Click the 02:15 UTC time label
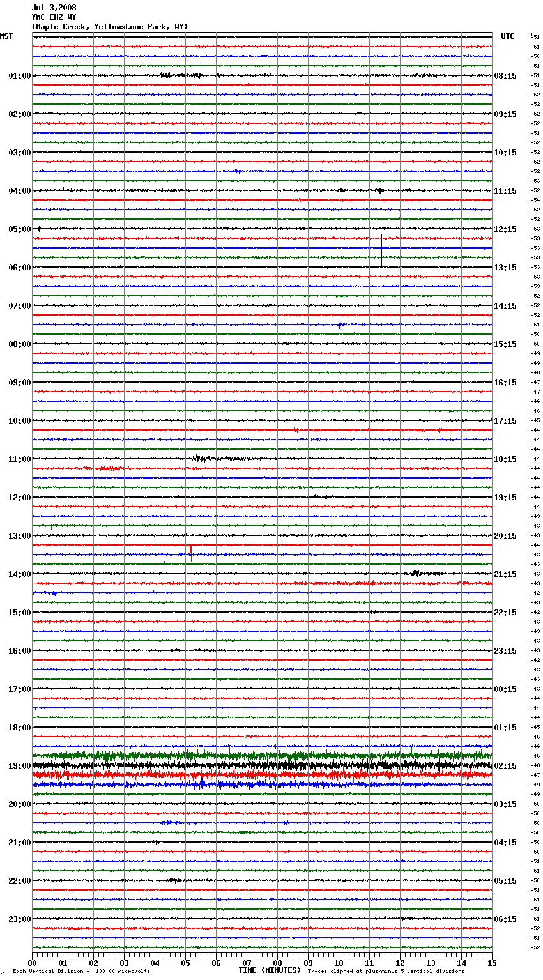The image size is (543, 980). [x=505, y=766]
